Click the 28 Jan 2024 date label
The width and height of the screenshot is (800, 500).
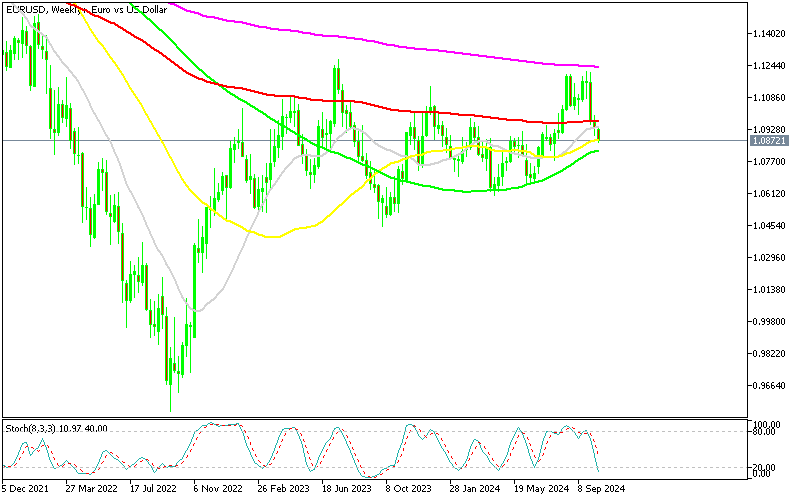click(474, 489)
